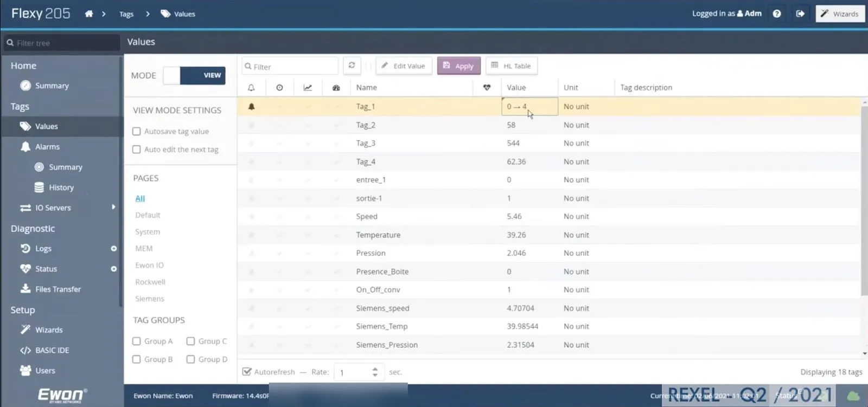Uncheck the Autorefresh checkbox
This screenshot has width=868, height=407.
tap(247, 372)
